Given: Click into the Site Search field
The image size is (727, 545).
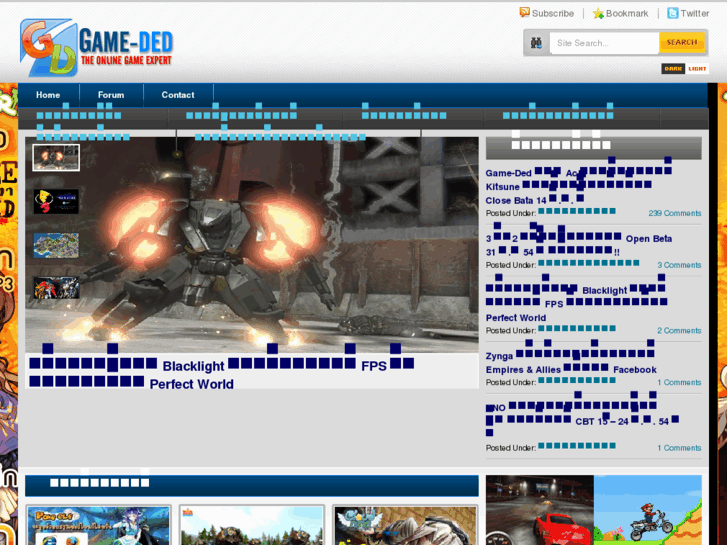Looking at the screenshot, I should click(604, 43).
